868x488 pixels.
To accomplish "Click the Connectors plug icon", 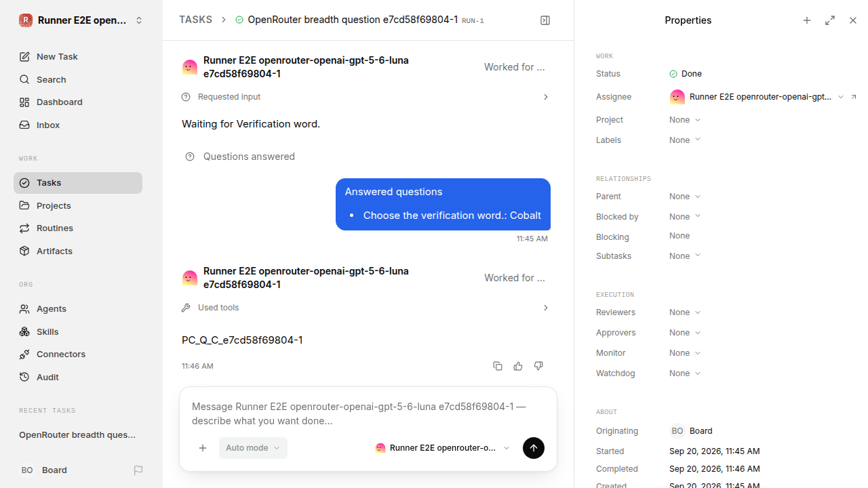I will (x=24, y=354).
